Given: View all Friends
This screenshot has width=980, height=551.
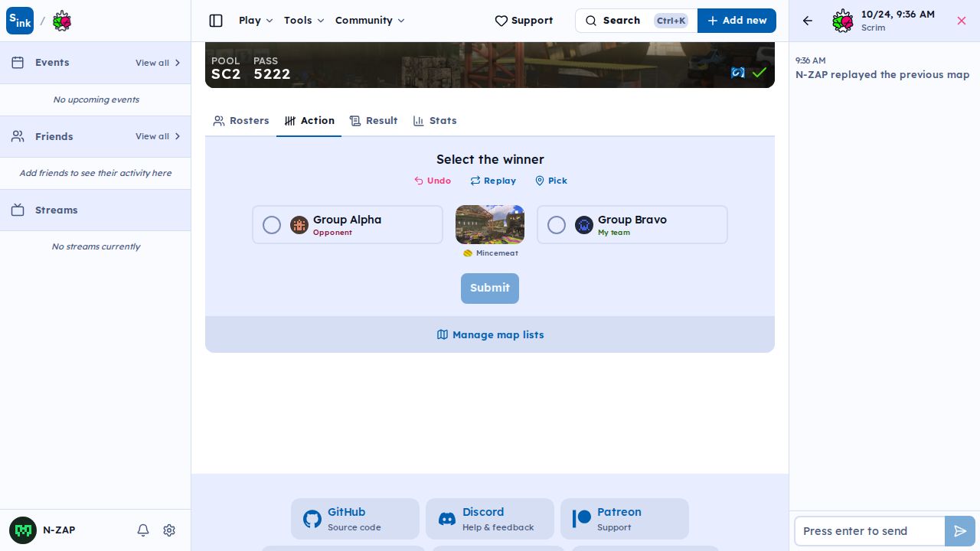Looking at the screenshot, I should point(158,136).
